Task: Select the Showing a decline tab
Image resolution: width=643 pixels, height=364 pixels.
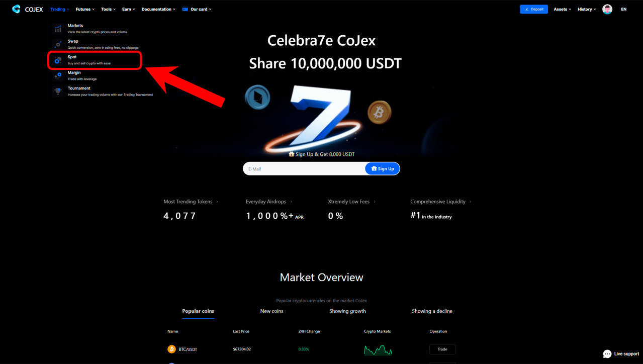Action: [x=432, y=311]
